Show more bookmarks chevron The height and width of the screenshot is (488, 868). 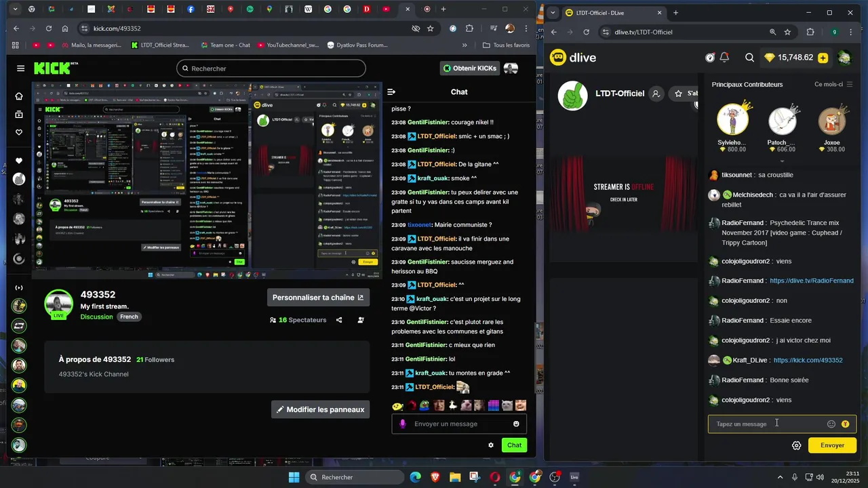click(465, 45)
